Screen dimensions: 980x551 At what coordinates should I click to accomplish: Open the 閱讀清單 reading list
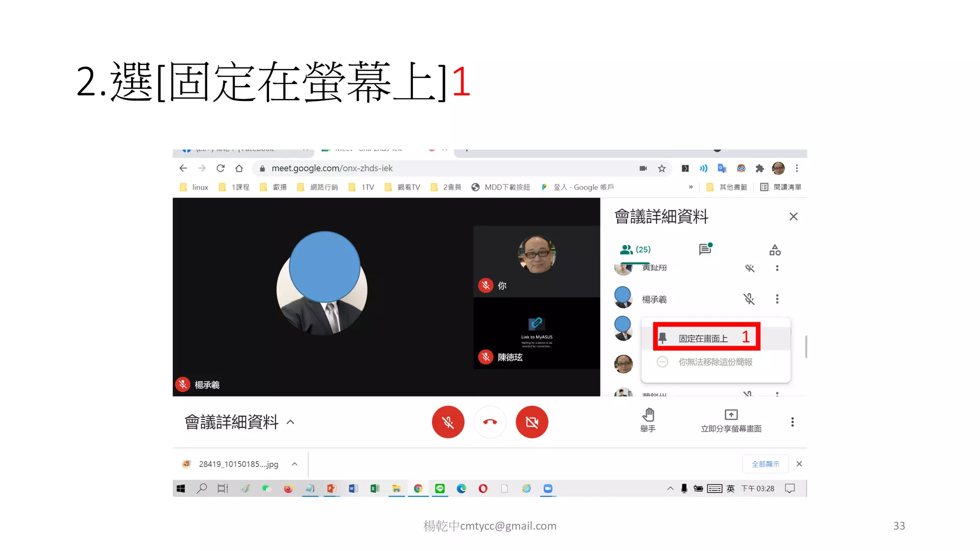(x=781, y=187)
